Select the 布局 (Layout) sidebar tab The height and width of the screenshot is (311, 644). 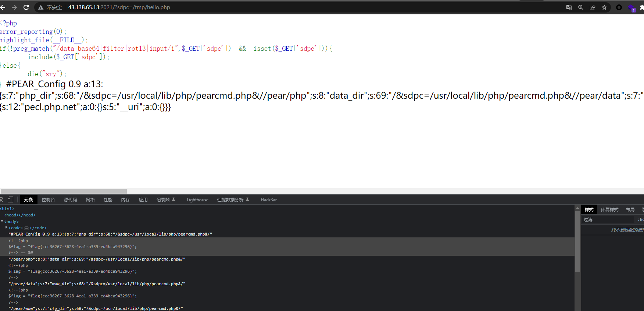[630, 209]
